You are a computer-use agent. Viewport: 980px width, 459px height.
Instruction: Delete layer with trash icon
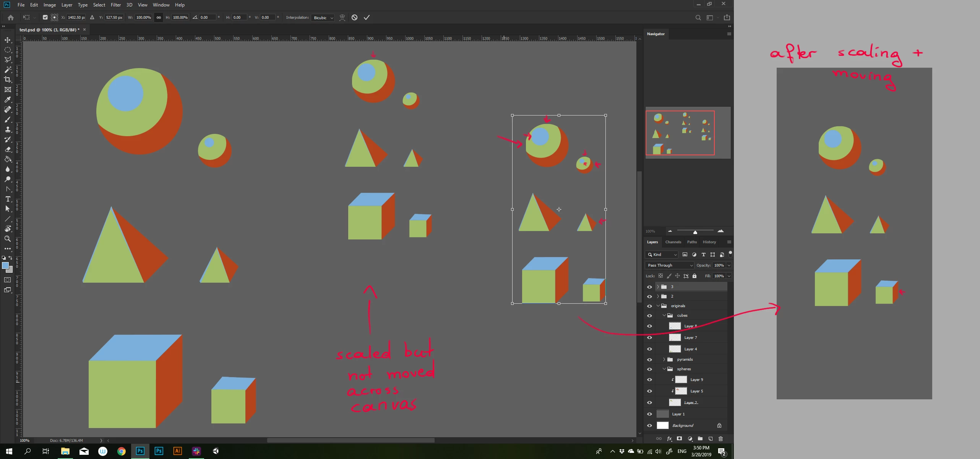click(721, 439)
